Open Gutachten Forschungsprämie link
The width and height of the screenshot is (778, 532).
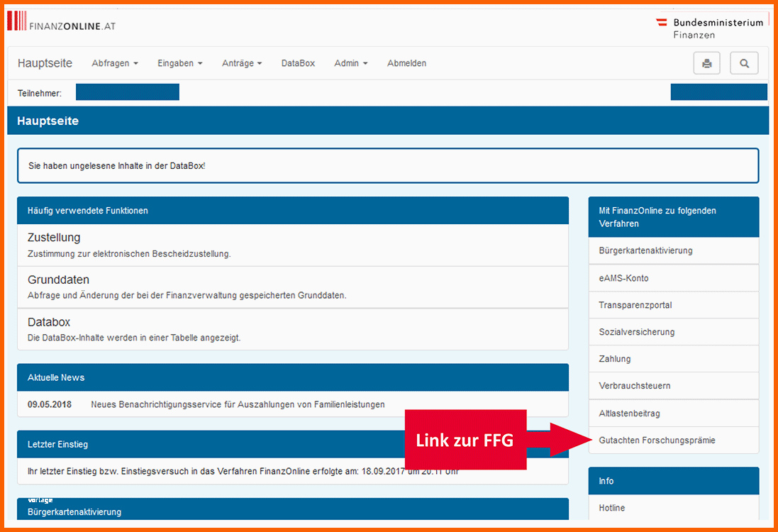tap(673, 440)
